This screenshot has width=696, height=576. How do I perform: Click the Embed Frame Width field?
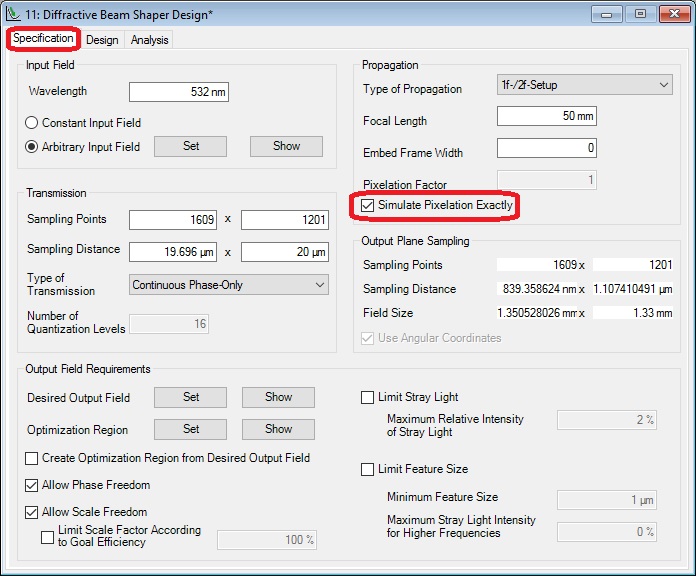pos(546,149)
